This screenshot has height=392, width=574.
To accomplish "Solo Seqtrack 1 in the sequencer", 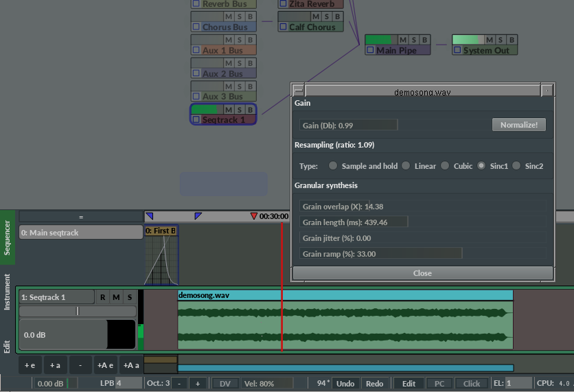I will click(x=128, y=297).
